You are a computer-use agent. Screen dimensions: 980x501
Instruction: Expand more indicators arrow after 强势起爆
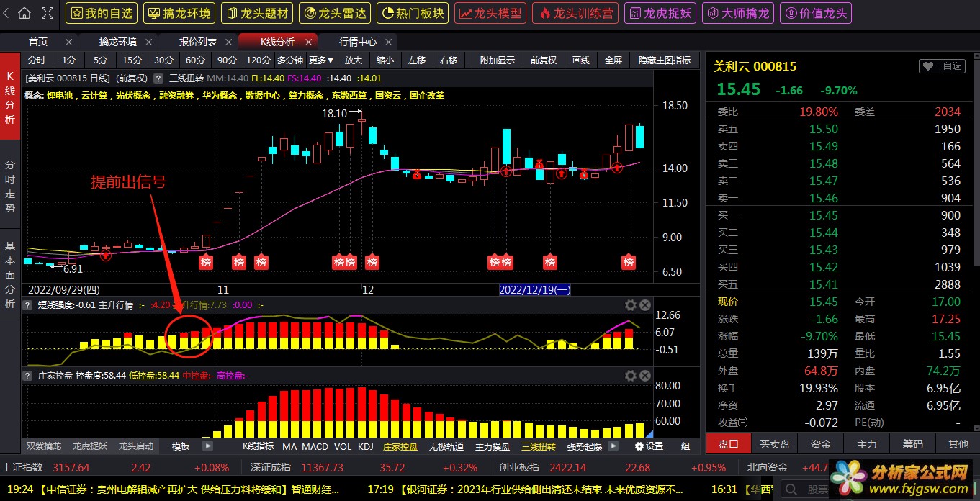click(613, 446)
